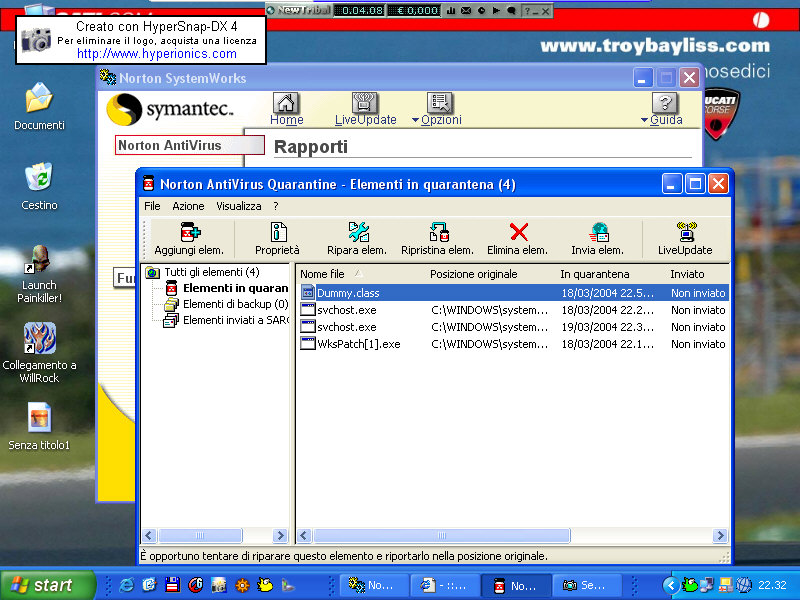Screen dimensions: 800x600
Task: Run LiveUpdate from the Quarantine toolbar
Action: (685, 238)
